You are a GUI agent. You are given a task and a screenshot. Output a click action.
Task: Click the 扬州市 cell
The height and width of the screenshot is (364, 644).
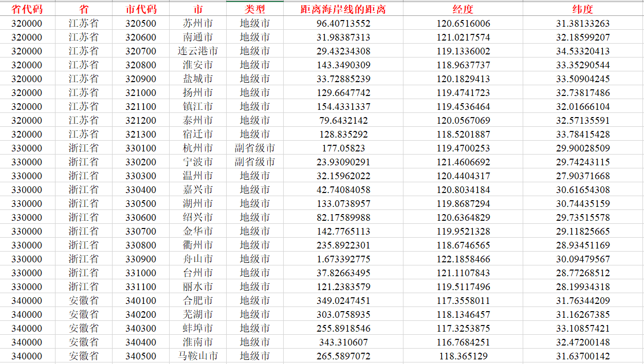pos(198,92)
